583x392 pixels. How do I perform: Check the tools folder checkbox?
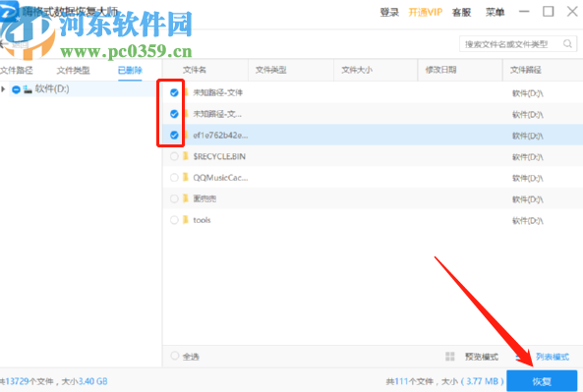pos(174,220)
